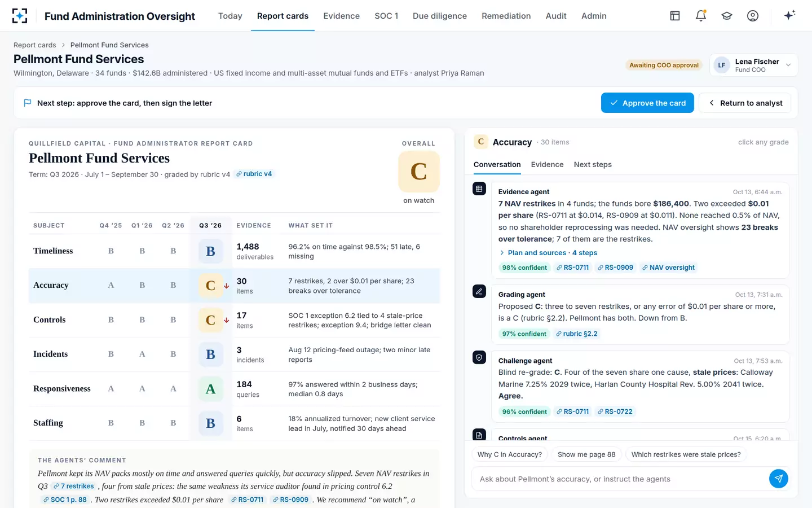Send the message with the paper plane button
The image size is (812, 508).
[x=779, y=479]
